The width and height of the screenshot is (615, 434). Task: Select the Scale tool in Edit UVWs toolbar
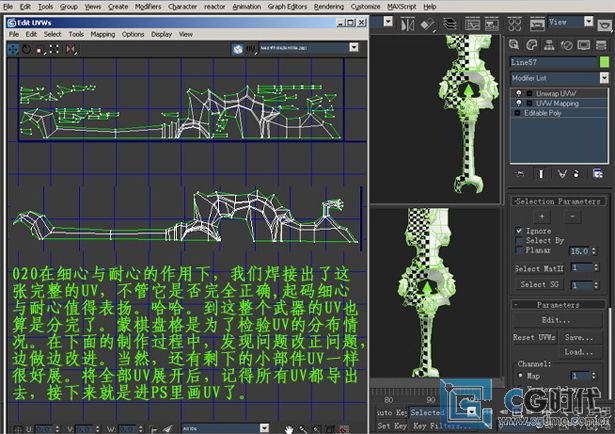[39, 50]
